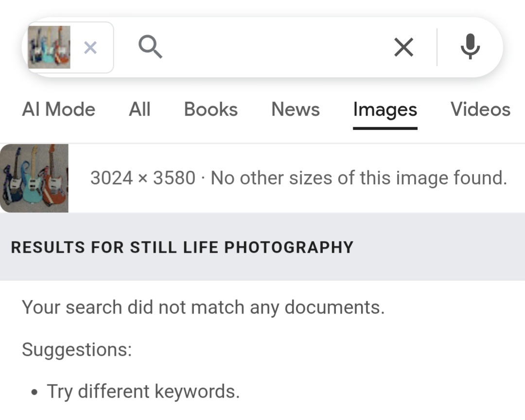
Task: Clear the search box with the X
Action: point(403,48)
